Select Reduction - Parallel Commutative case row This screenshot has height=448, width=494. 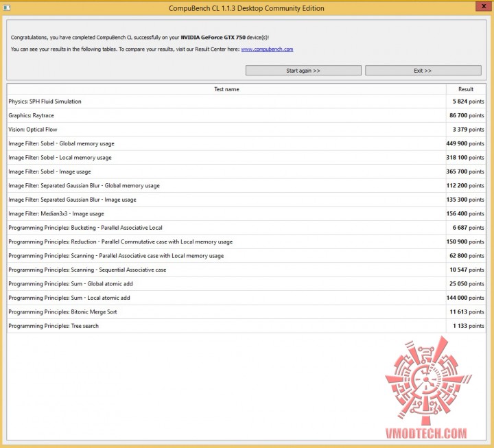click(x=246, y=241)
